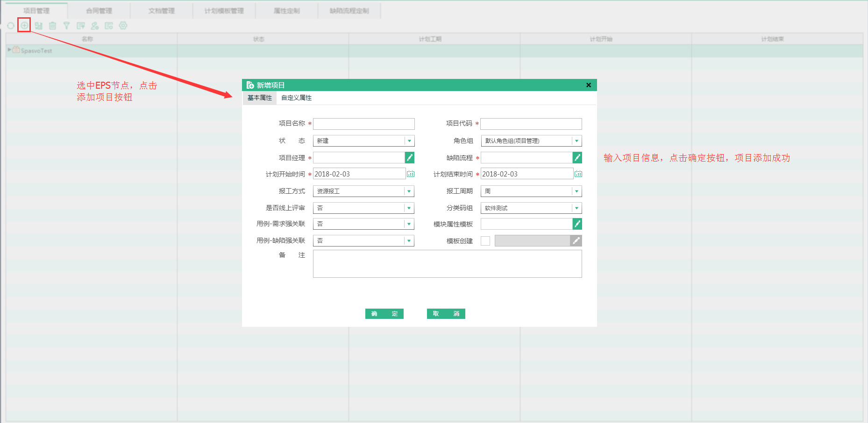Screen dimensions: 868x423
Task: Click the refresh icon in the toolbar
Action: coord(11,26)
